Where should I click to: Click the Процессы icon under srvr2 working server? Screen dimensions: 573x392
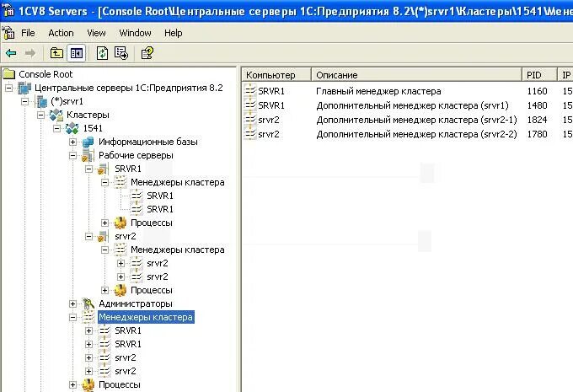tap(120, 290)
